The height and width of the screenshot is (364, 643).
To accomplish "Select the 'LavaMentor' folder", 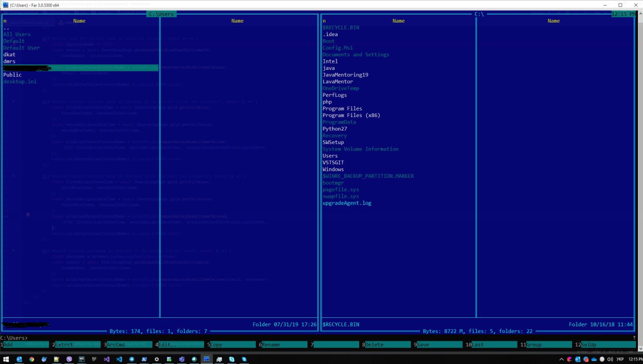I will (x=338, y=81).
